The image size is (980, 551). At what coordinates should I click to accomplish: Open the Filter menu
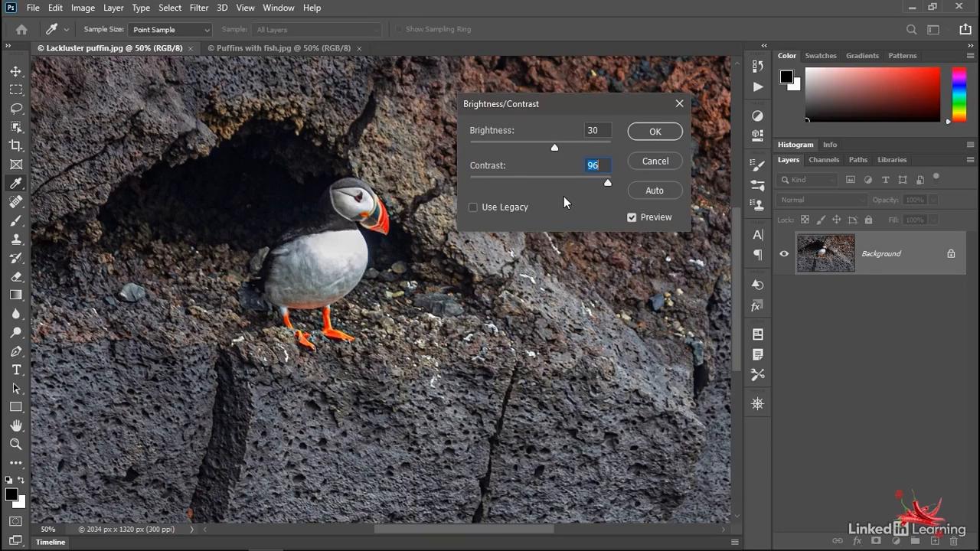(198, 8)
